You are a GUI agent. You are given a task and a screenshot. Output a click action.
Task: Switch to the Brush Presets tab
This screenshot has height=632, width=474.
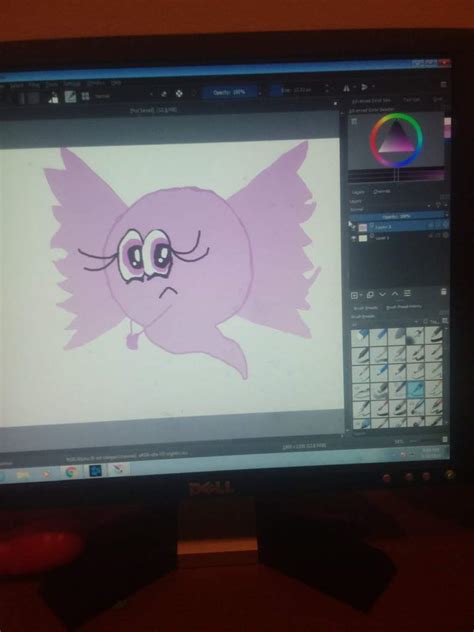click(366, 308)
